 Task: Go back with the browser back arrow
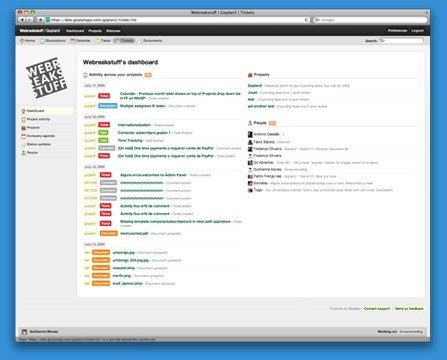tap(22, 20)
